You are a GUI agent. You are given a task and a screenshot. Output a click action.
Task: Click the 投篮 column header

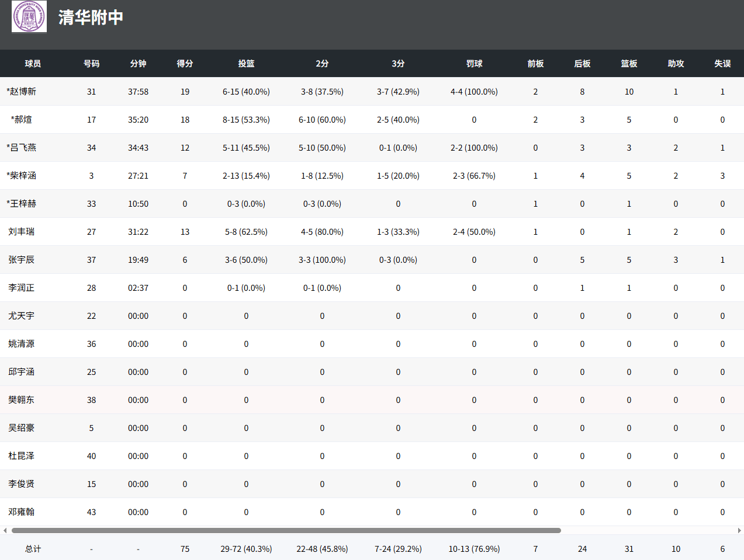(246, 64)
